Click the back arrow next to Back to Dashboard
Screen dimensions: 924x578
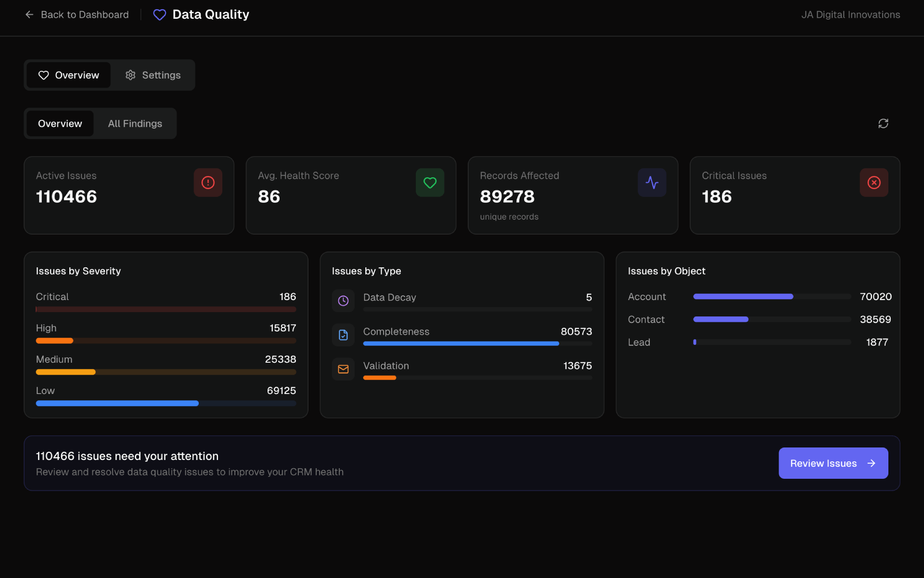point(29,14)
